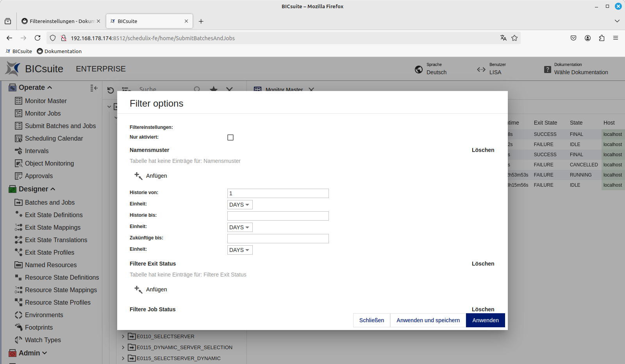Open the Einheit dropdown below Historie von

239,205
